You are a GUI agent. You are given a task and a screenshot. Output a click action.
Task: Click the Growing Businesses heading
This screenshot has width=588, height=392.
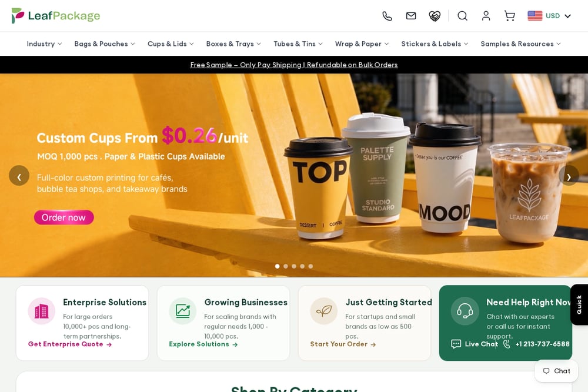(x=246, y=302)
